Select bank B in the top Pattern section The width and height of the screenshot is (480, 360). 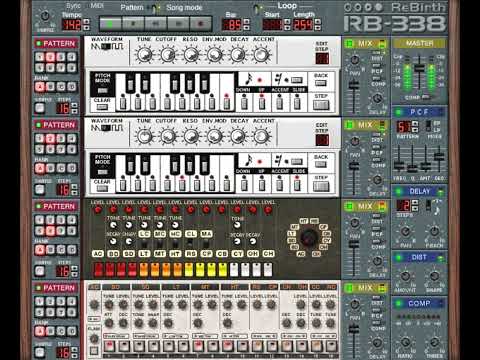[50, 87]
